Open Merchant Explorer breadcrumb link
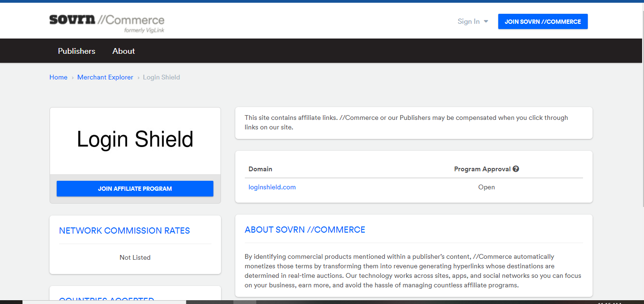Screen dimensions: 644x304 pyautogui.click(x=105, y=77)
